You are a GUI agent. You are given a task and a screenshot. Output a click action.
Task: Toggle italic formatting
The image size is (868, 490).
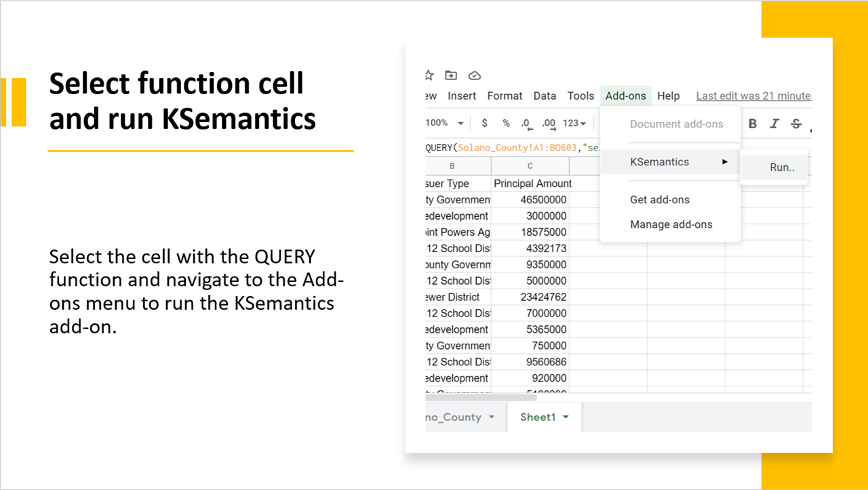click(774, 123)
